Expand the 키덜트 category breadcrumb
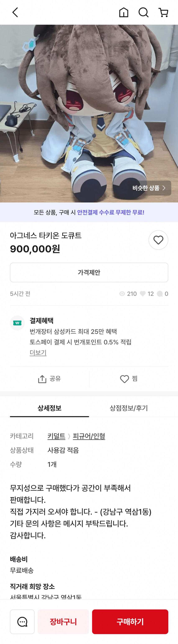This screenshot has width=178, height=644. 56,436
